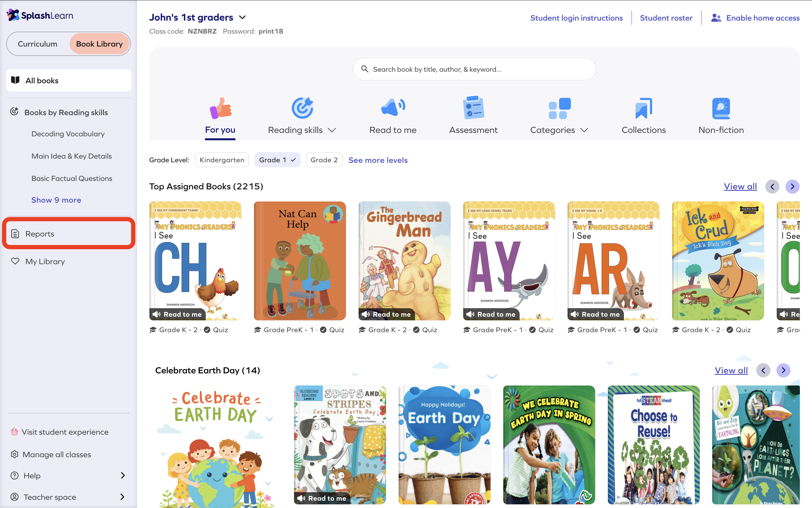Open the Nat Can Help book
The height and width of the screenshot is (508, 812).
pyautogui.click(x=300, y=261)
